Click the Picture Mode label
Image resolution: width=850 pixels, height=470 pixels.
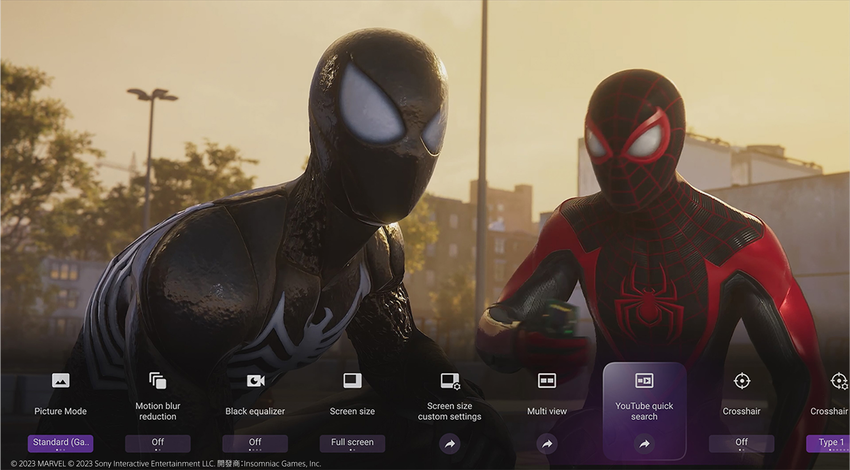coord(60,411)
